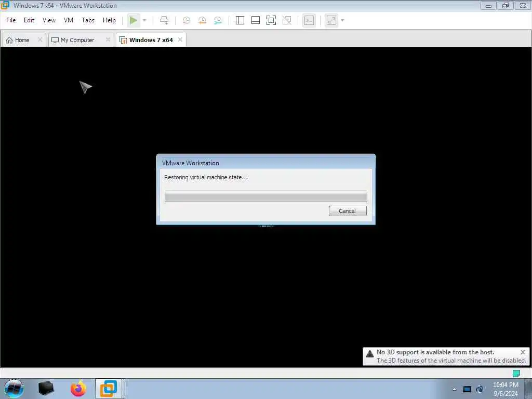Click 'No 3D support is available' message

[435, 352]
